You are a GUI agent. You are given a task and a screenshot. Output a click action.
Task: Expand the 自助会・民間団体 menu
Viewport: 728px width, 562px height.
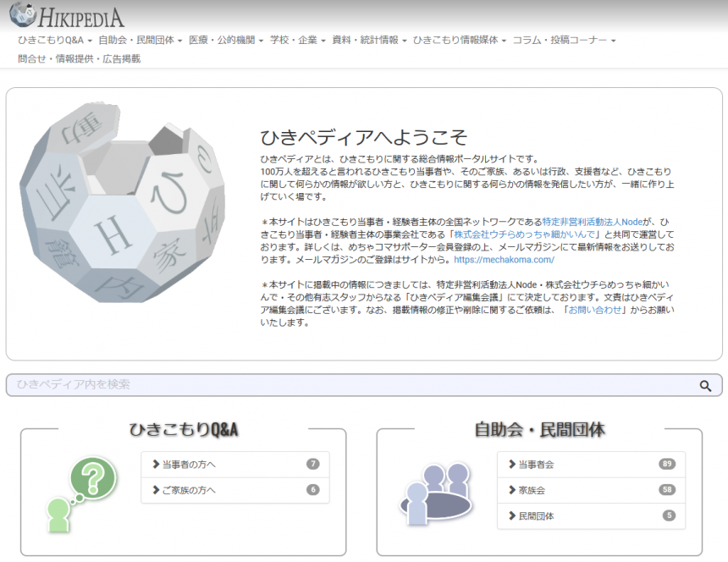tap(140, 40)
